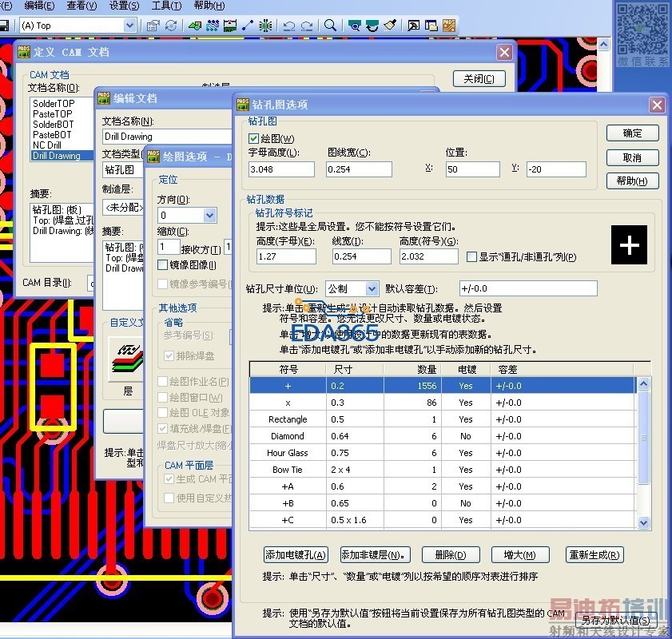Screen dimensions: 672x639
Task: Click the Layers stack icon in Edit Document
Action: click(127, 359)
